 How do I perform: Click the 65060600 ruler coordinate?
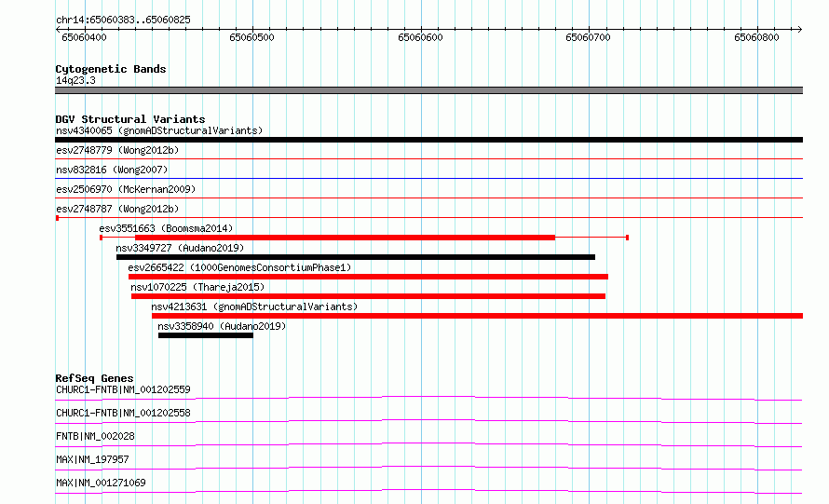pos(420,37)
